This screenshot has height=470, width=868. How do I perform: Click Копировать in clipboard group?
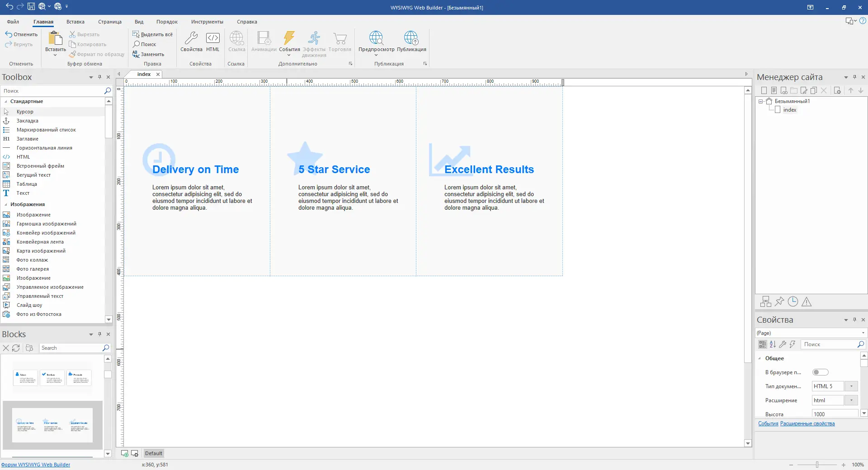pyautogui.click(x=88, y=44)
